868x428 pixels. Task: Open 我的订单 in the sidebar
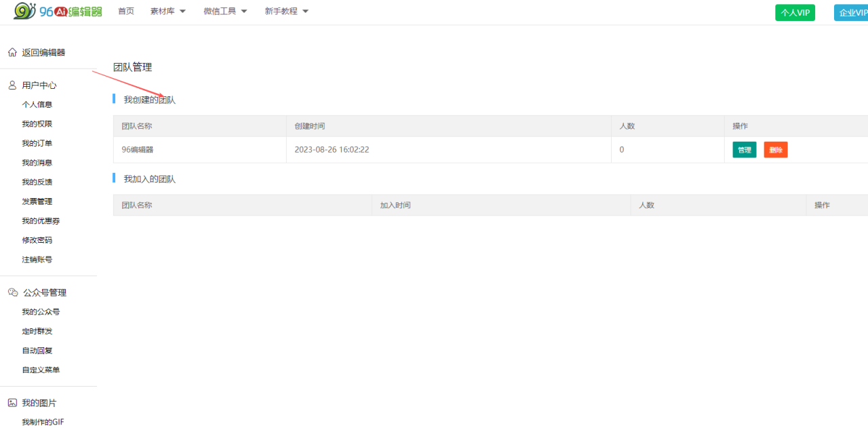pyautogui.click(x=37, y=143)
